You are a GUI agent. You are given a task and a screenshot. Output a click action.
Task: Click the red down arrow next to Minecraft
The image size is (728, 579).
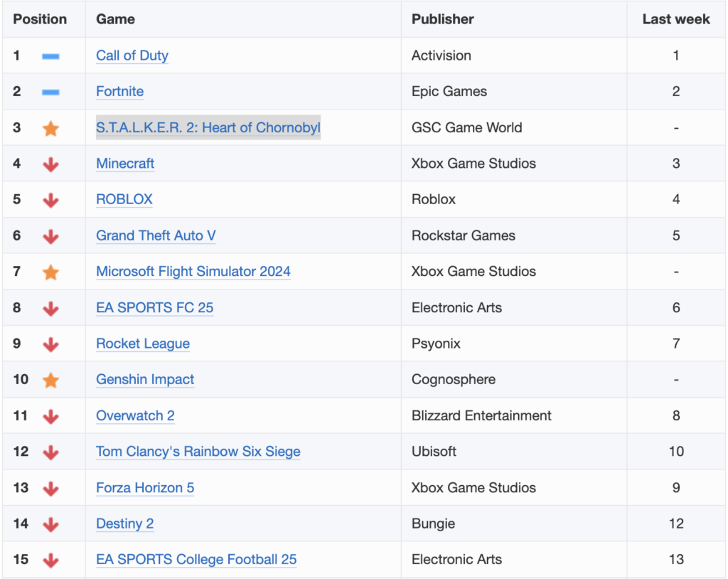click(50, 164)
